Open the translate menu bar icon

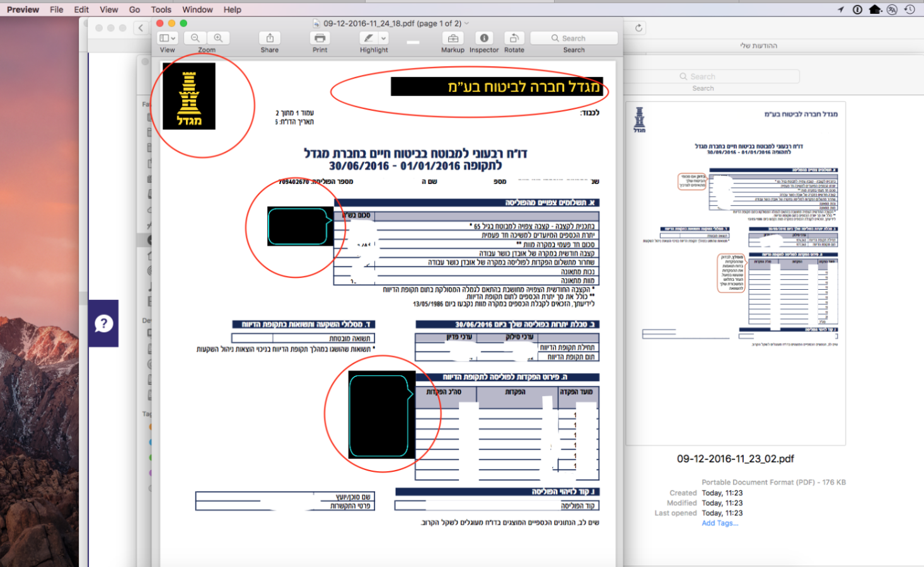coord(892,9)
